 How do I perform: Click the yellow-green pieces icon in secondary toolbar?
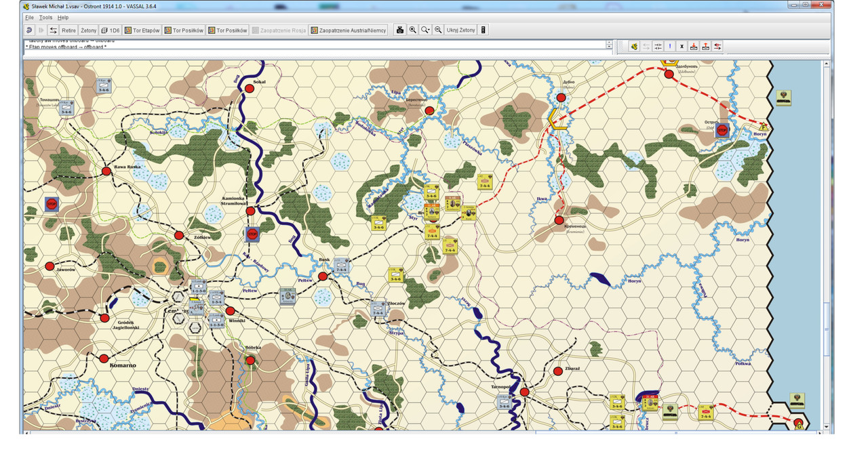pyautogui.click(x=634, y=47)
